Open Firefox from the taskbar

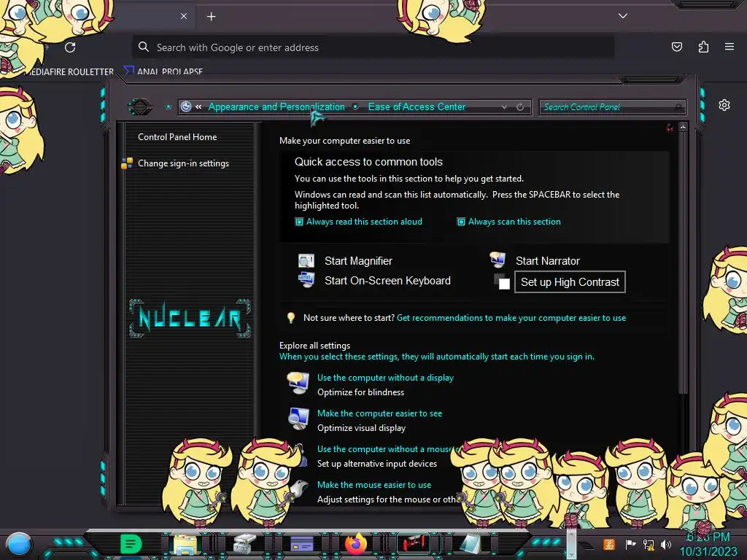click(356, 544)
